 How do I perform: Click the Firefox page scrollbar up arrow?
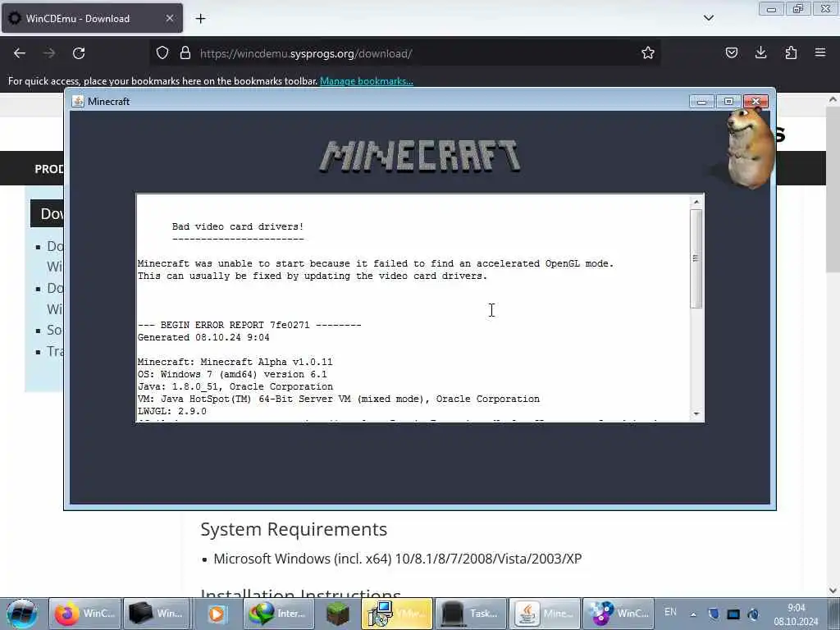pos(833,99)
